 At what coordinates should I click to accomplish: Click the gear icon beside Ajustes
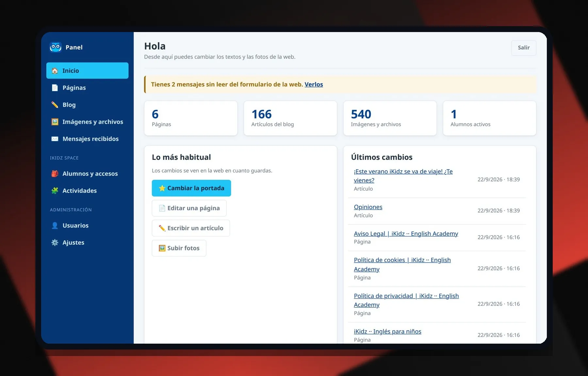[x=55, y=243]
